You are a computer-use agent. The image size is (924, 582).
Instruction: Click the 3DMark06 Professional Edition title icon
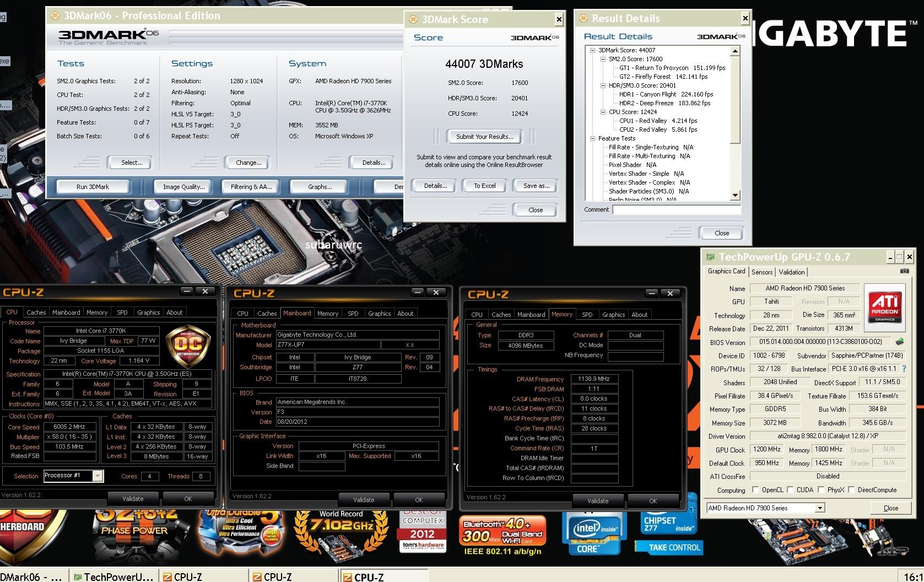coord(55,16)
